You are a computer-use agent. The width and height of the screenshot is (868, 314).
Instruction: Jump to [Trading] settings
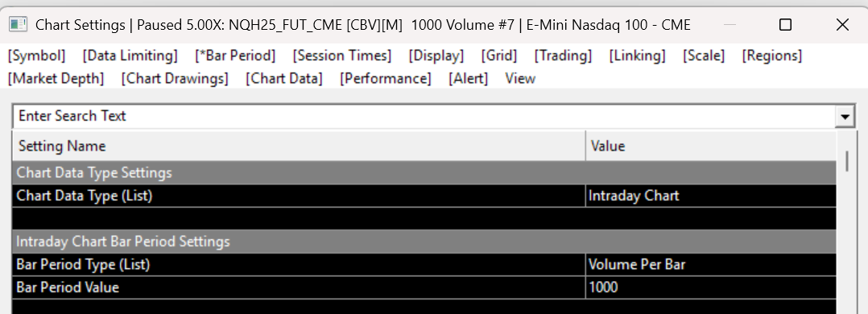click(563, 56)
